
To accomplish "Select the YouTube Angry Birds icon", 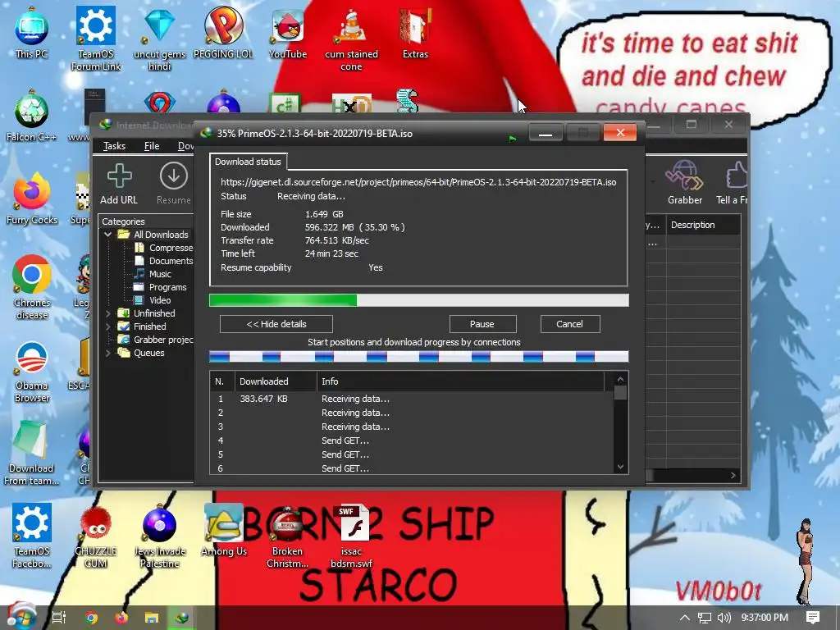I will [288, 25].
